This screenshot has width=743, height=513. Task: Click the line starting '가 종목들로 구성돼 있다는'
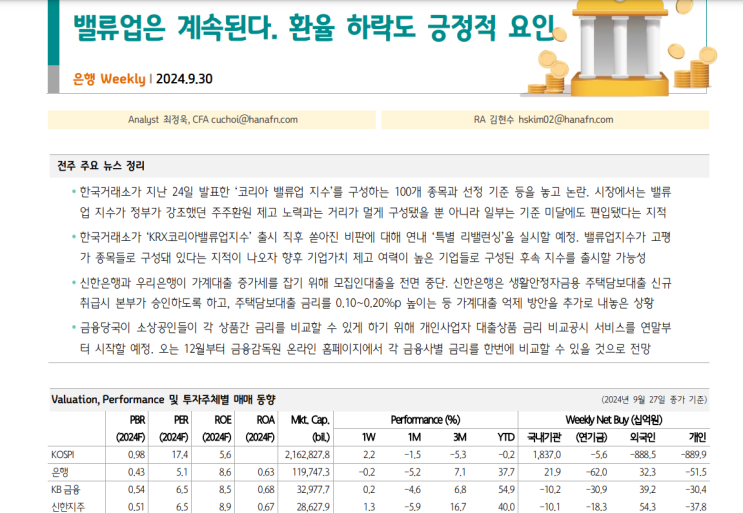point(362,258)
